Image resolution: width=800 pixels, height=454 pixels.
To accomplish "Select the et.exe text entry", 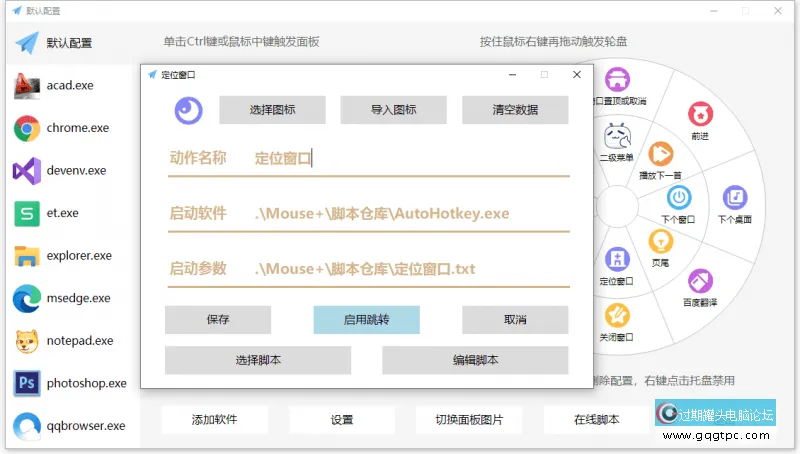I will [x=63, y=213].
